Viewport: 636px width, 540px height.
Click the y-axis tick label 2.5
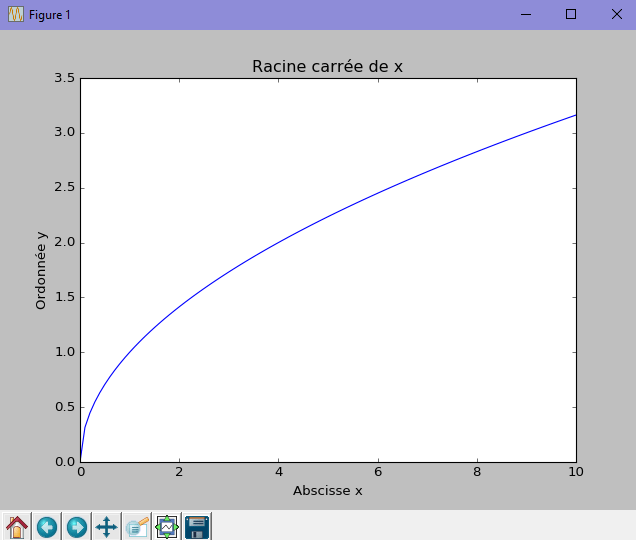(65, 187)
